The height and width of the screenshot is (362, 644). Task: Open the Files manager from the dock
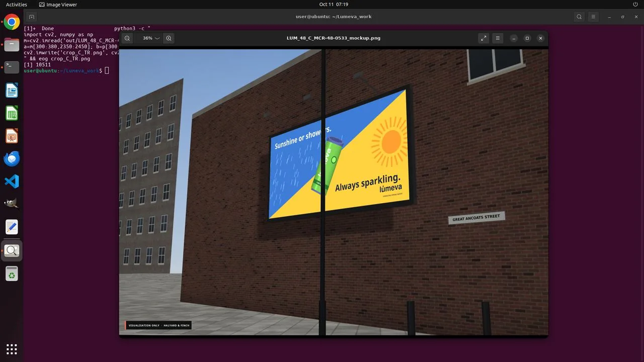12,45
